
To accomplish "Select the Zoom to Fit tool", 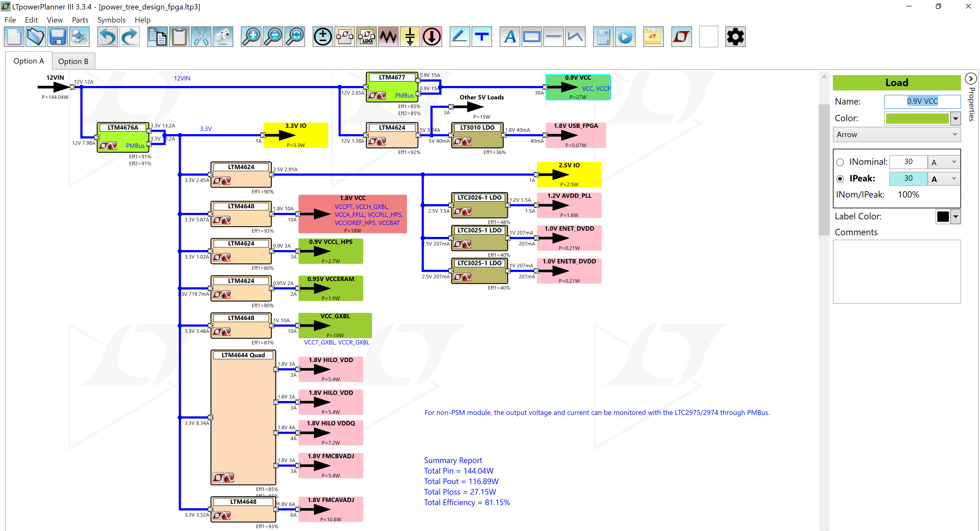I will [x=295, y=36].
